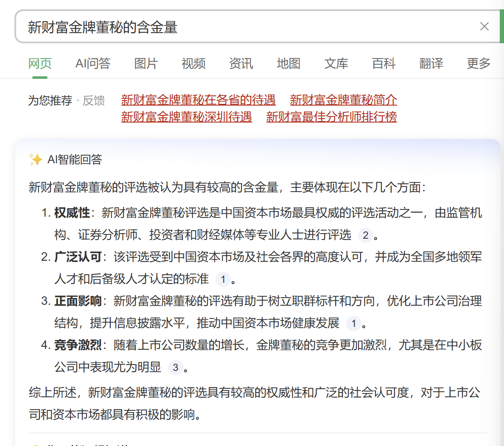The width and height of the screenshot is (504, 446).
Task: Switch to the AI问答 tab
Action: 93,64
